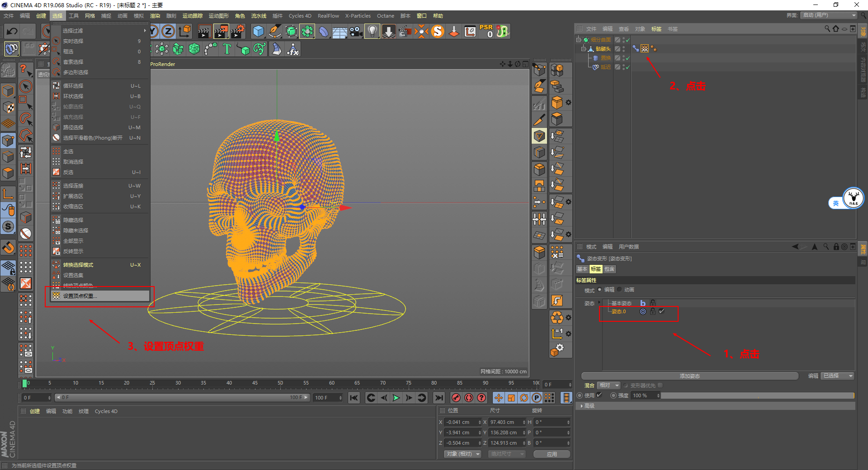This screenshot has height=470, width=868.
Task: Open the 对象 (相对) coordinate dropdown
Action: point(462,454)
